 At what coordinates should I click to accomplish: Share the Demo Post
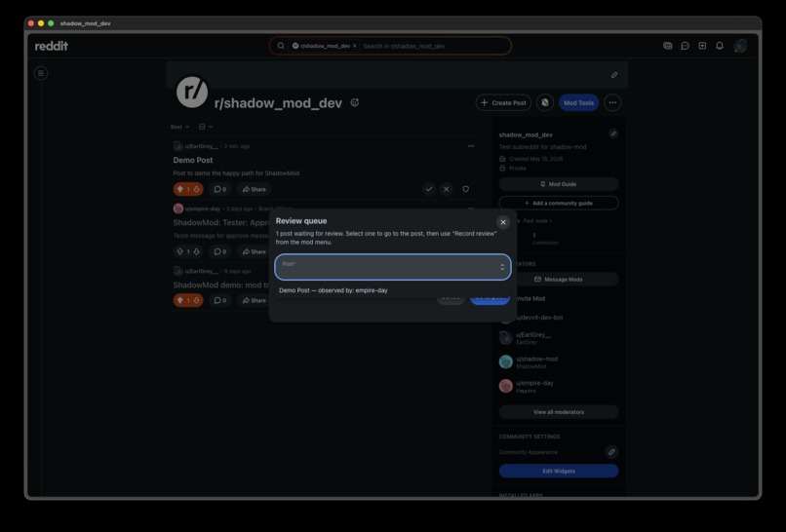point(255,189)
